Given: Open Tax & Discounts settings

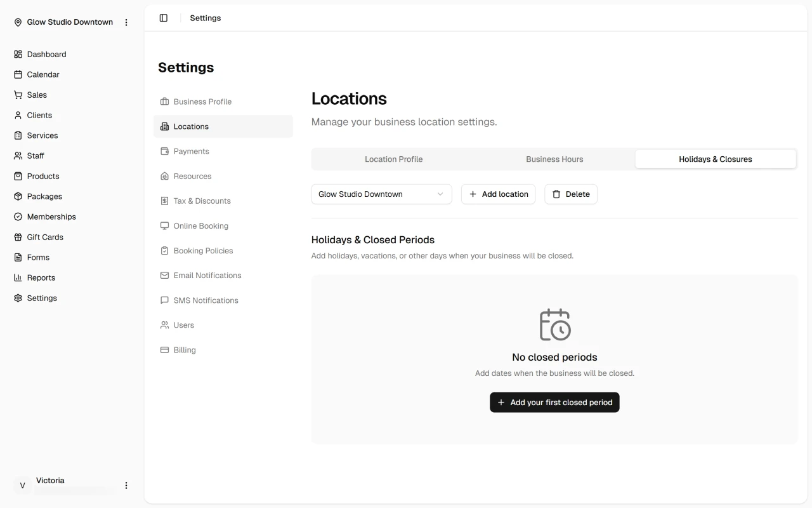Looking at the screenshot, I should 223,201.
